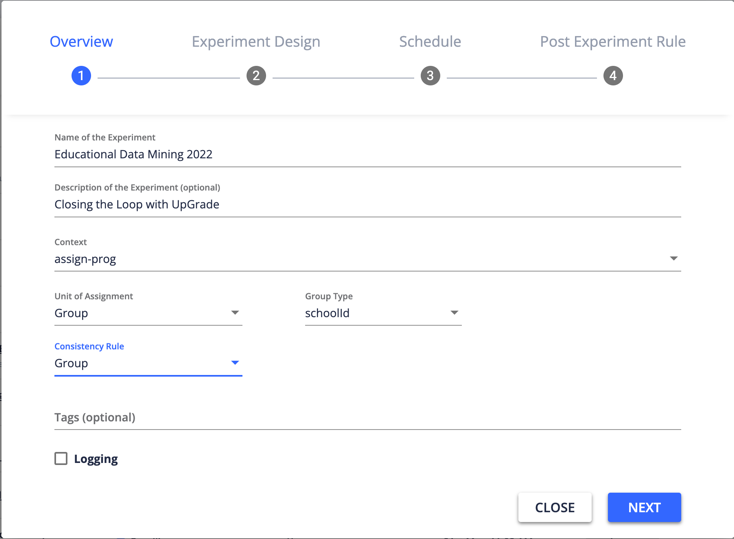Click the CLOSE button
The width and height of the screenshot is (734, 539).
click(x=554, y=507)
